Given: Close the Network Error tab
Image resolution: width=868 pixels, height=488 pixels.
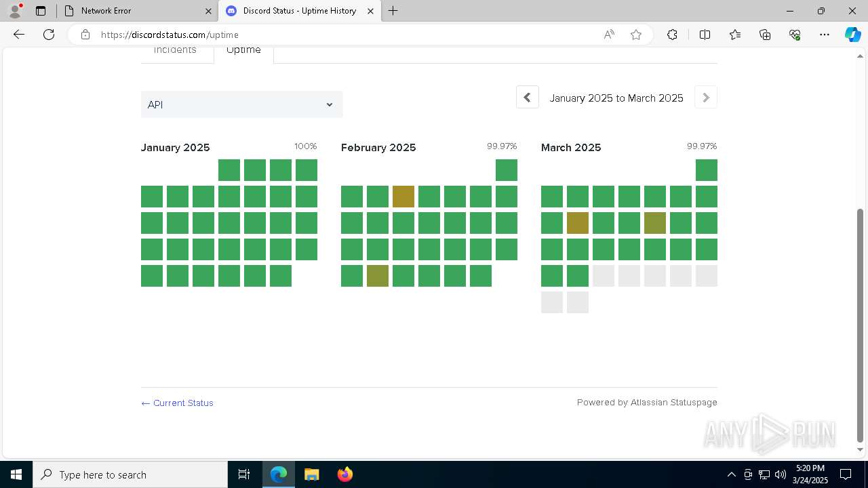Looking at the screenshot, I should tap(208, 11).
